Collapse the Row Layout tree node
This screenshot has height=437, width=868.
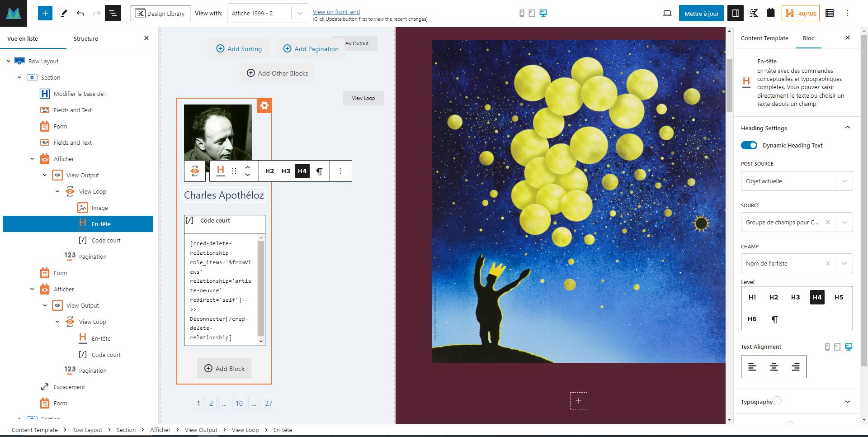click(9, 61)
